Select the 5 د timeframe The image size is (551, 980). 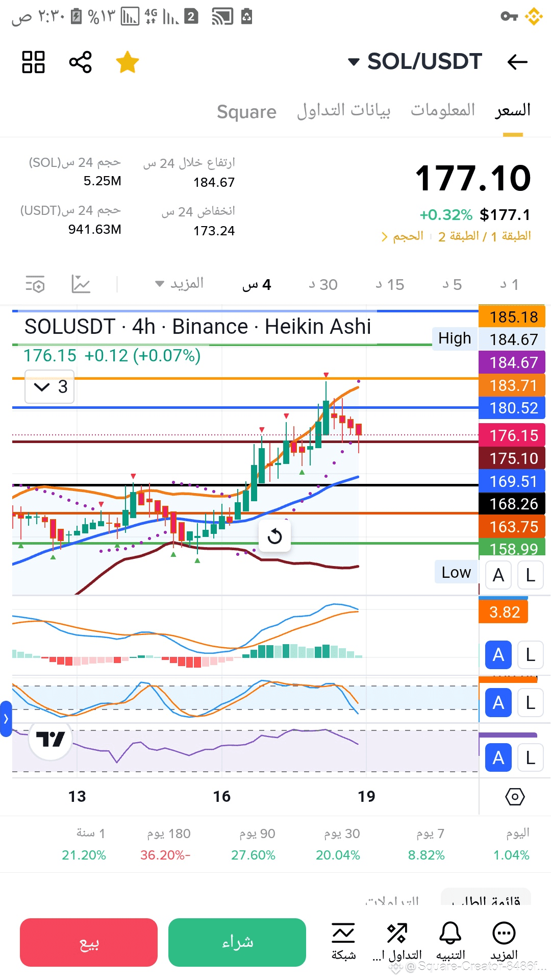click(x=453, y=284)
